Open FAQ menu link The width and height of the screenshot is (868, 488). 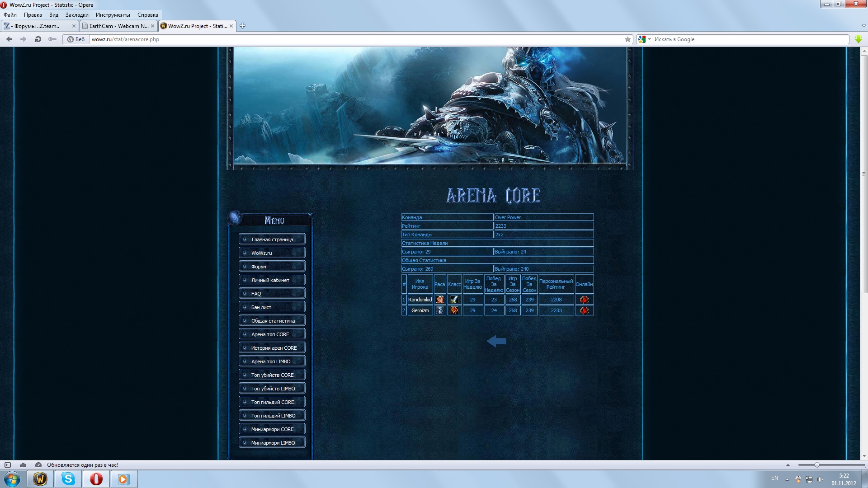point(272,294)
